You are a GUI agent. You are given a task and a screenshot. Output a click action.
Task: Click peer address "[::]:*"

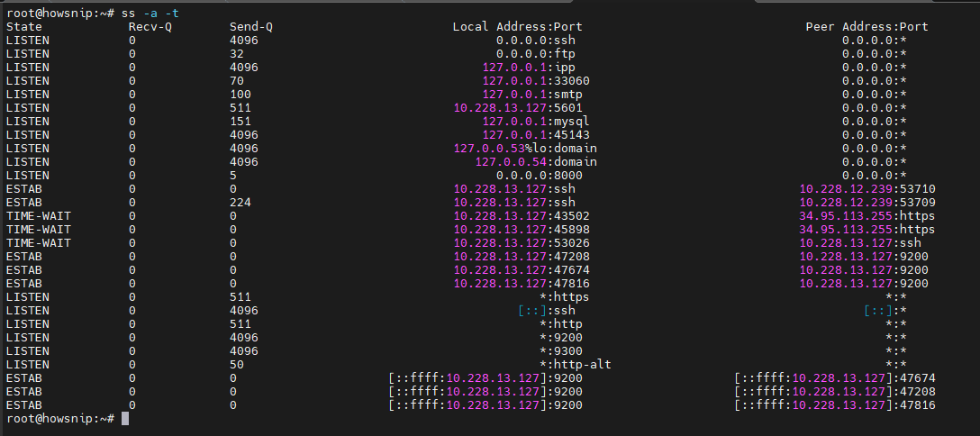pyautogui.click(x=885, y=311)
